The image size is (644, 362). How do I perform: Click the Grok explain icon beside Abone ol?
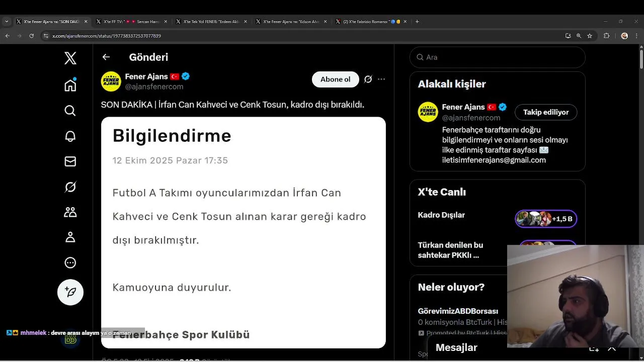tap(368, 79)
